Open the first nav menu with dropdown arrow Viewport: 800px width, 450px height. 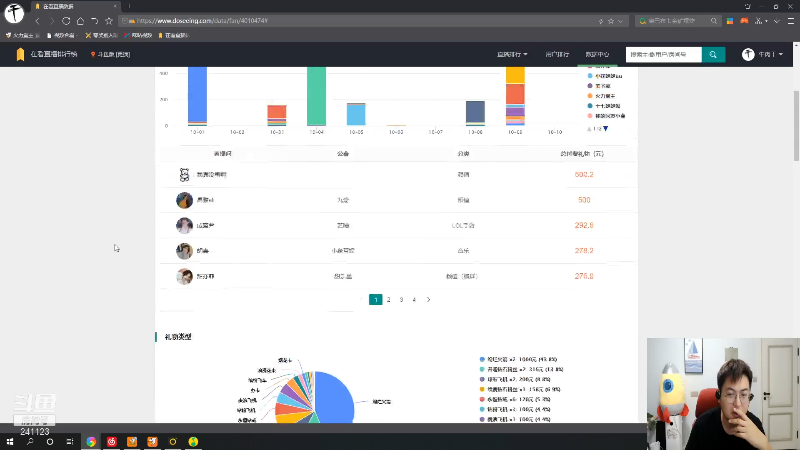point(512,54)
